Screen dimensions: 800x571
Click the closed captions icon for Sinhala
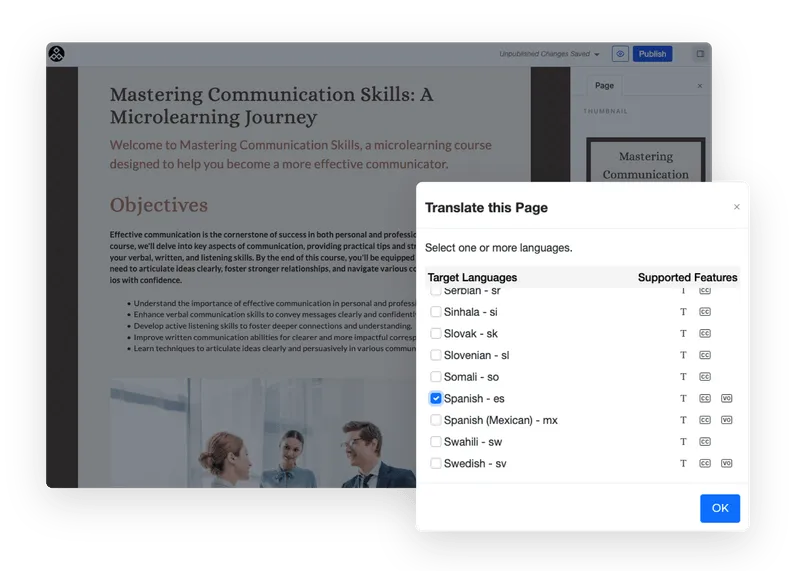[705, 312]
